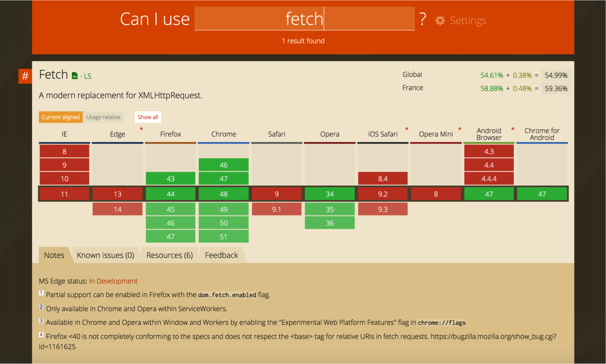Select the Chrome 49 cell
Screen dimensions: 606x364
223,209
